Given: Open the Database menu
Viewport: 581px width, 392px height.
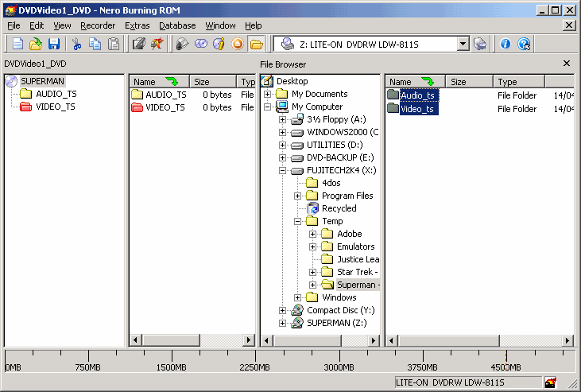Looking at the screenshot, I should pos(177,25).
